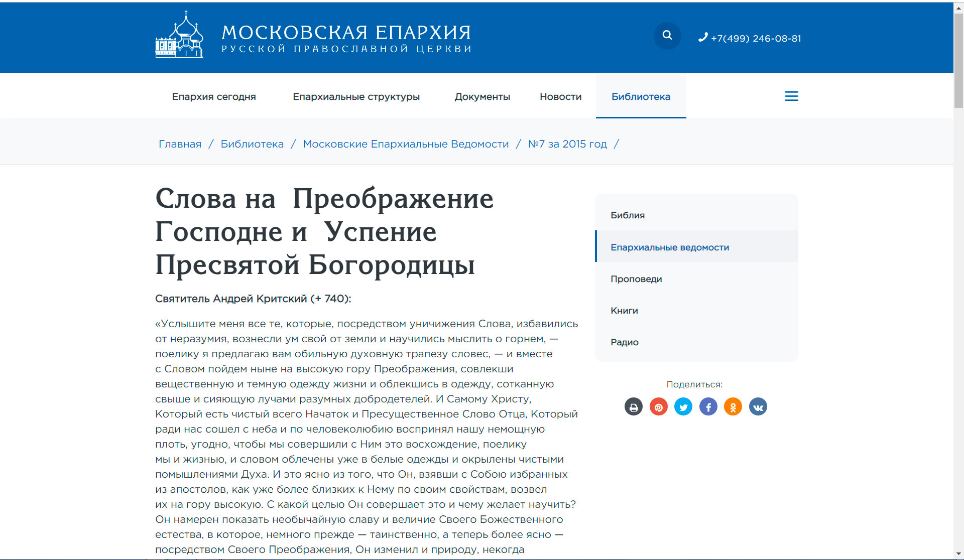The image size is (964, 560).
Task: Go to Главная breadcrumb link
Action: 180,144
